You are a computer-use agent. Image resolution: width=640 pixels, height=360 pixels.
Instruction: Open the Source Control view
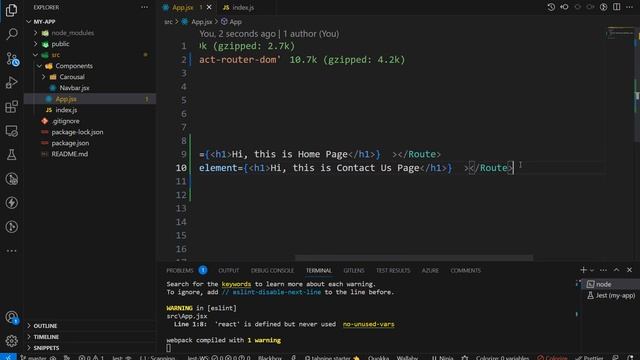[11, 58]
